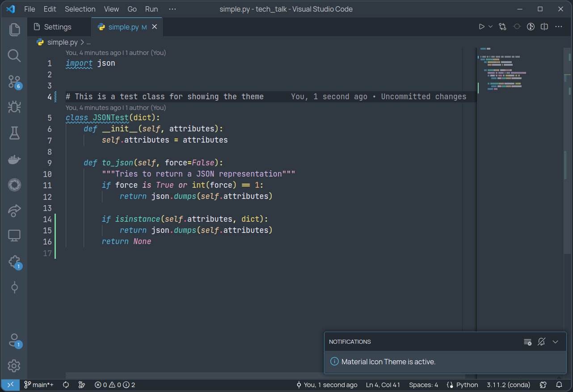The height and width of the screenshot is (392, 573).
Task: Expand the breadcrumb ellipsis after simple.py
Action: [x=88, y=42]
